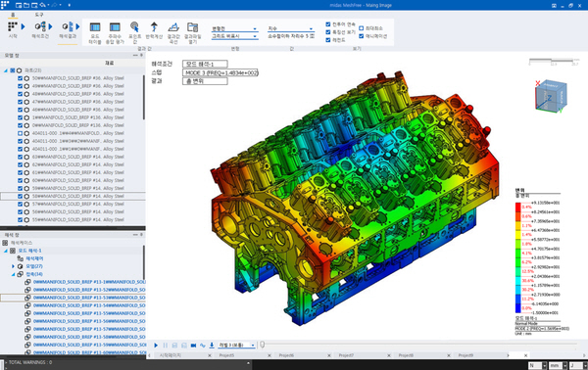
Task: Check the unchecked 404011-000 part checkbox
Action: [x=21, y=133]
